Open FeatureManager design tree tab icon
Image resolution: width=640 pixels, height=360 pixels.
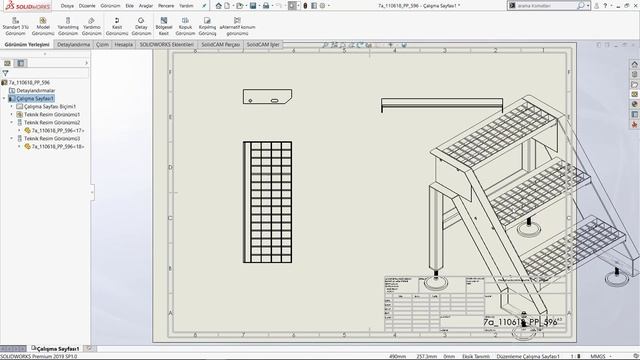point(7,63)
